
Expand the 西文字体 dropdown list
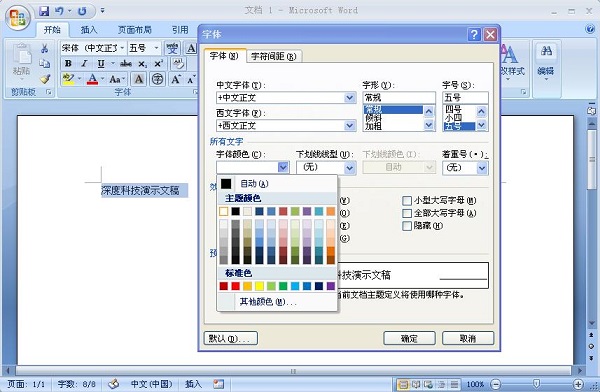[x=349, y=125]
